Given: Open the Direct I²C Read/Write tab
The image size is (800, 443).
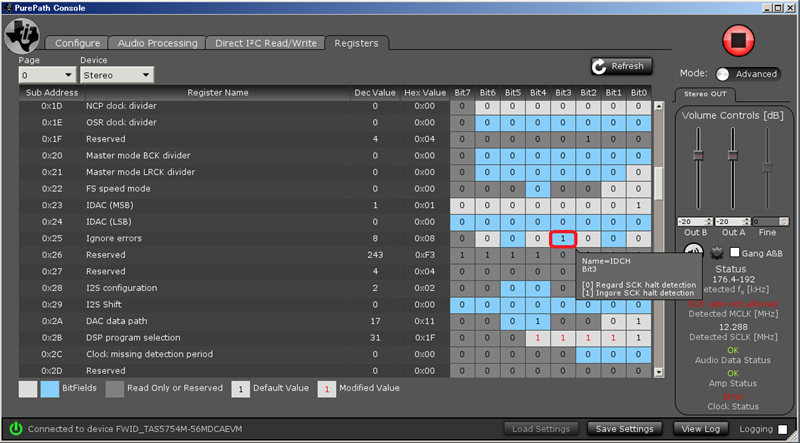Looking at the screenshot, I should [x=265, y=43].
